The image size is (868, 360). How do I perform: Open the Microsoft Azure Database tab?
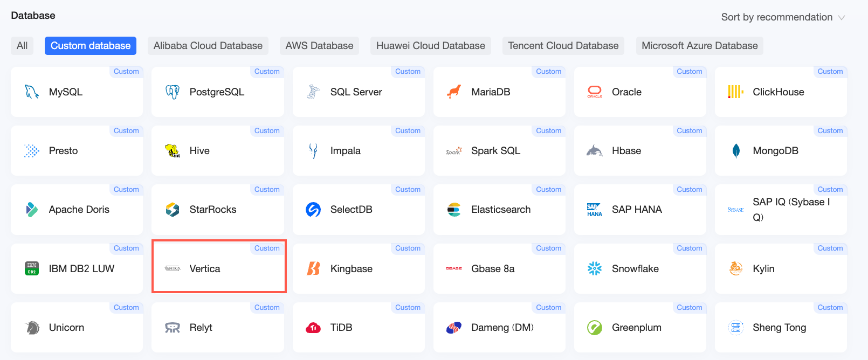pos(700,46)
